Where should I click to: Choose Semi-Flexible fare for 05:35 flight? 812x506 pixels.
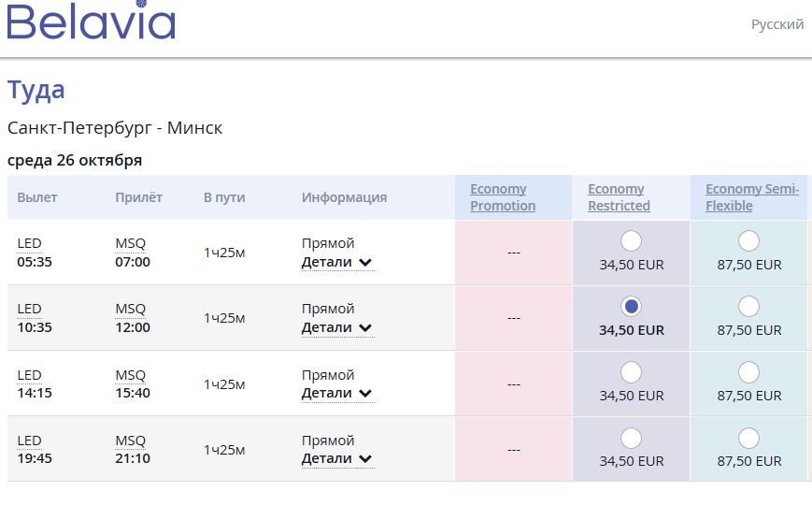pyautogui.click(x=748, y=241)
